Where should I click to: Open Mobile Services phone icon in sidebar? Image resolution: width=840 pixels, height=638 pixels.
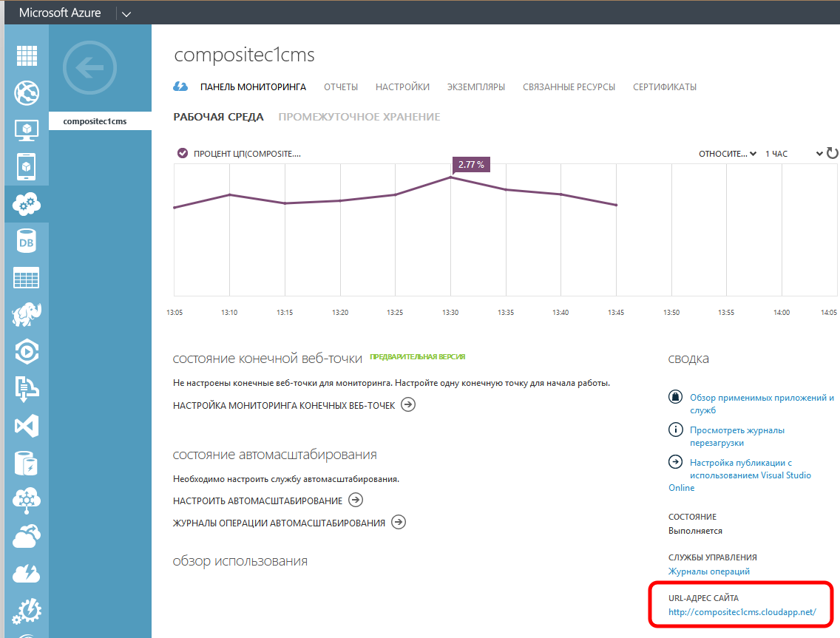[x=27, y=166]
